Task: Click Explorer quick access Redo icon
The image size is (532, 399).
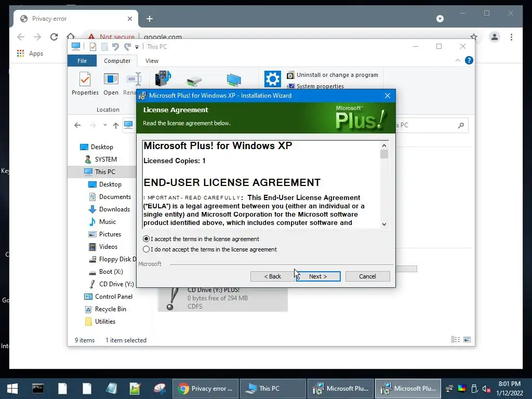Action: (x=128, y=47)
